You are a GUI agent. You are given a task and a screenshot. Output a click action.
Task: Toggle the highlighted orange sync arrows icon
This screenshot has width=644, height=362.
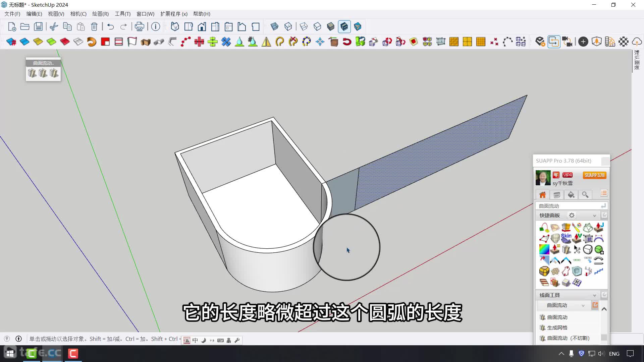coord(554,42)
